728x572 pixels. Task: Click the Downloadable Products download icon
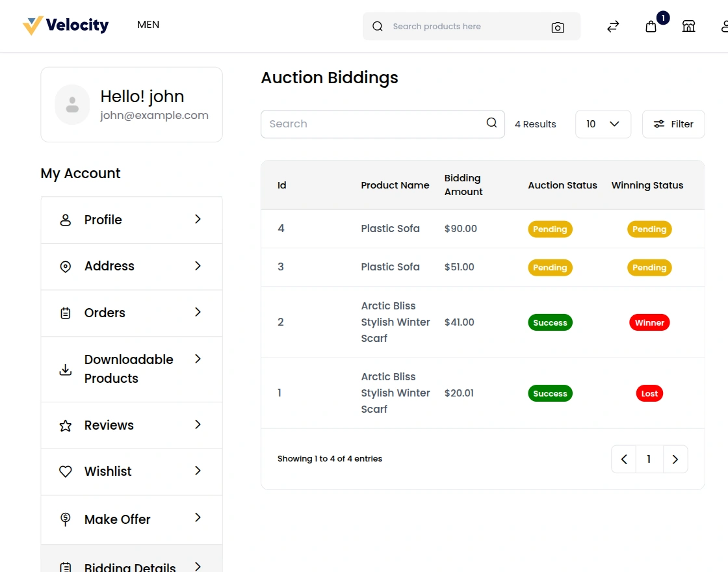(65, 369)
